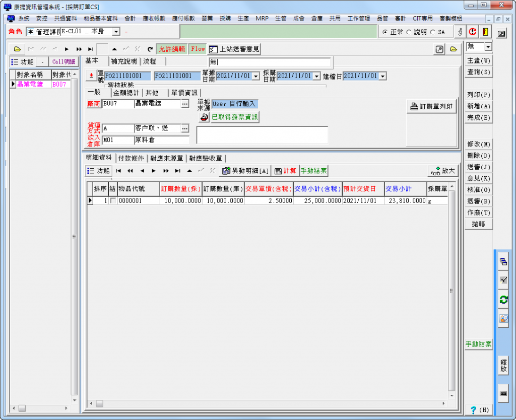Click the 新增(A) button
516x420 pixels.
478,106
